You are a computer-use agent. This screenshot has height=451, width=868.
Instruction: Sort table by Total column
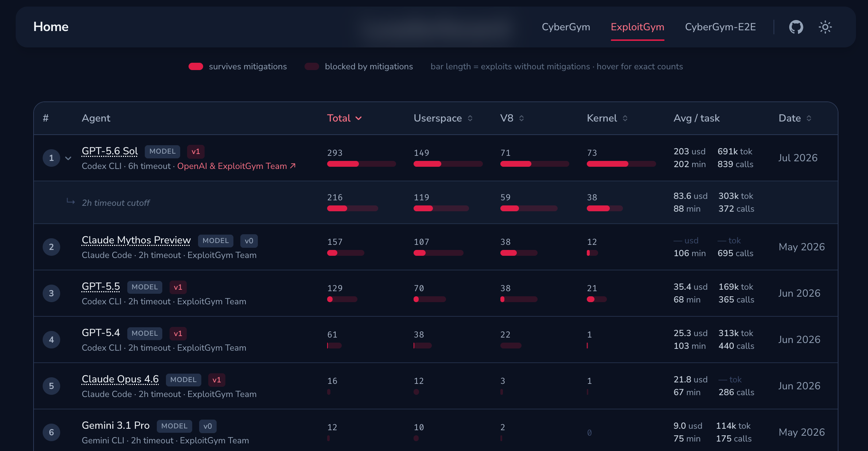coord(345,118)
